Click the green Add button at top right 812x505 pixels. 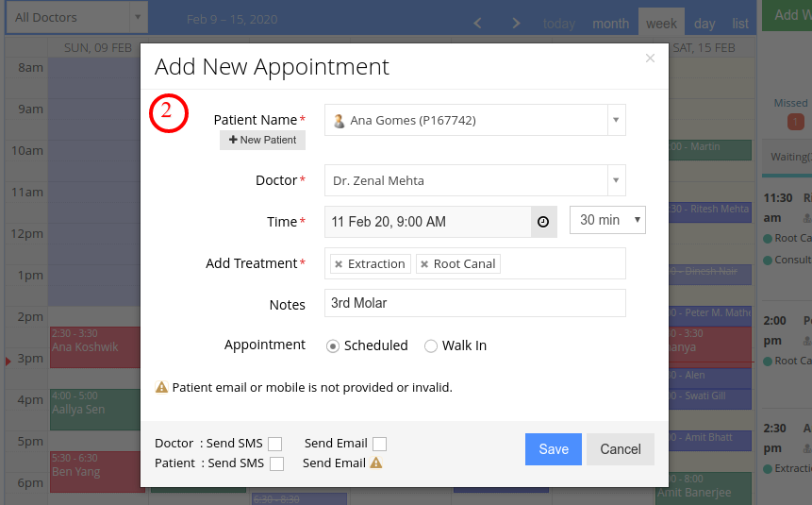coord(787,15)
